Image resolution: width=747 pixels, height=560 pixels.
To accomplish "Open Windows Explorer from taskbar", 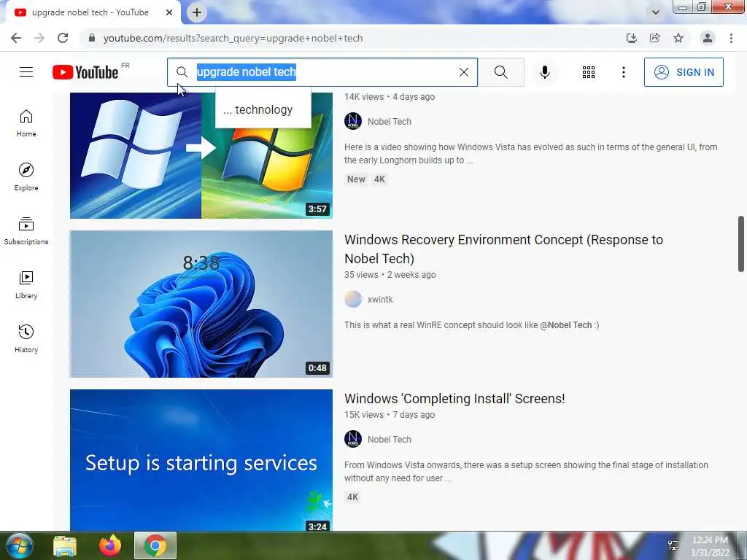I will 65,545.
